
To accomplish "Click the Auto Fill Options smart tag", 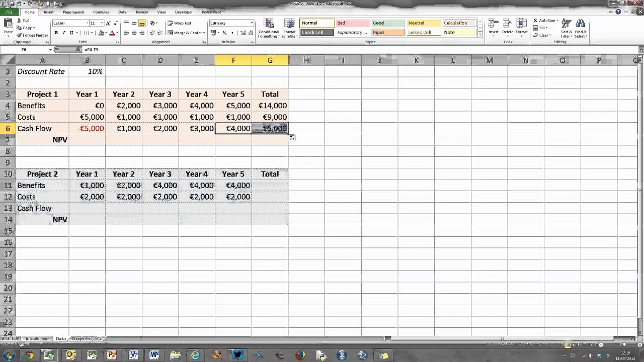I will (x=292, y=138).
